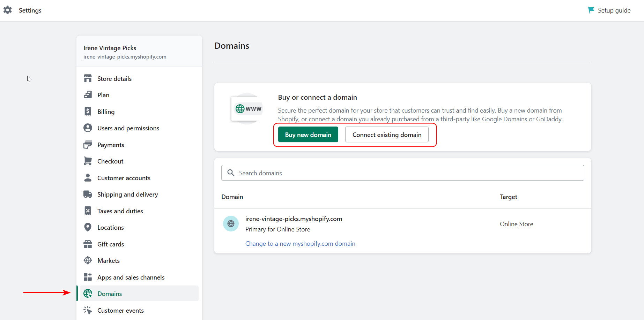
Task: Open the Setup guide
Action: [609, 10]
